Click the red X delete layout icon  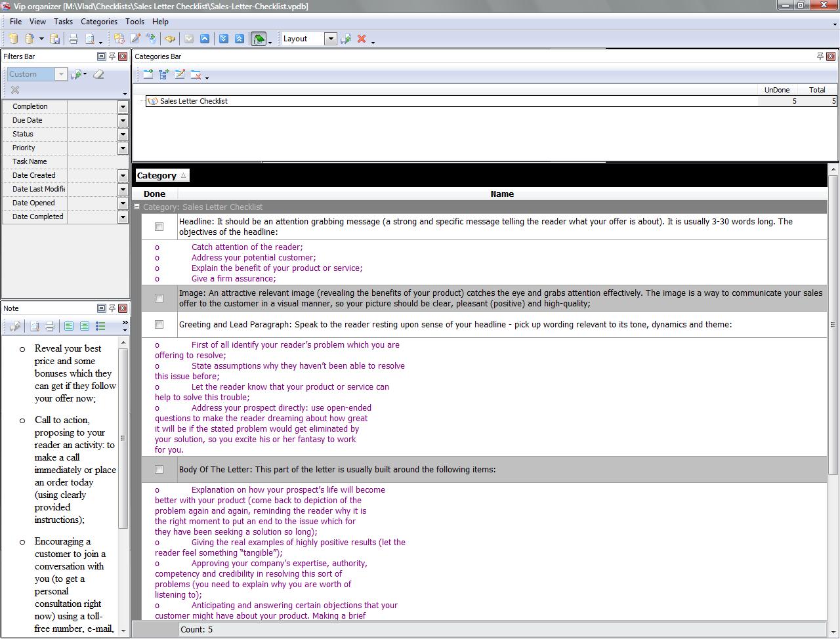click(x=362, y=39)
